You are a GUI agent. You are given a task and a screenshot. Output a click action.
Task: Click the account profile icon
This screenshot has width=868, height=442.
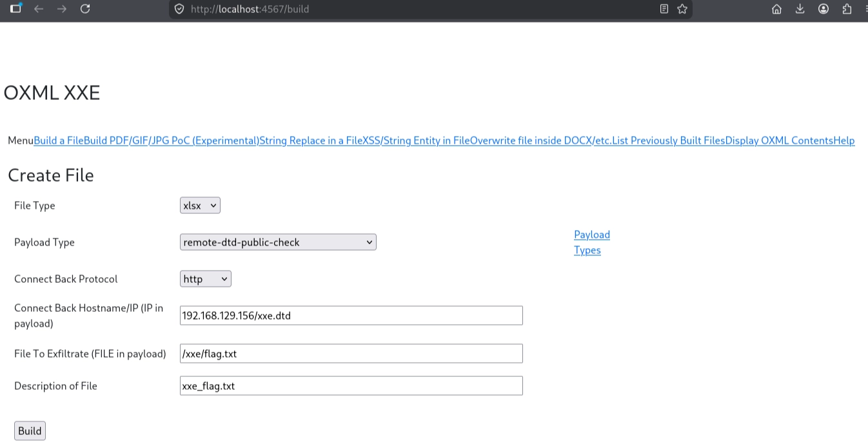click(x=824, y=9)
